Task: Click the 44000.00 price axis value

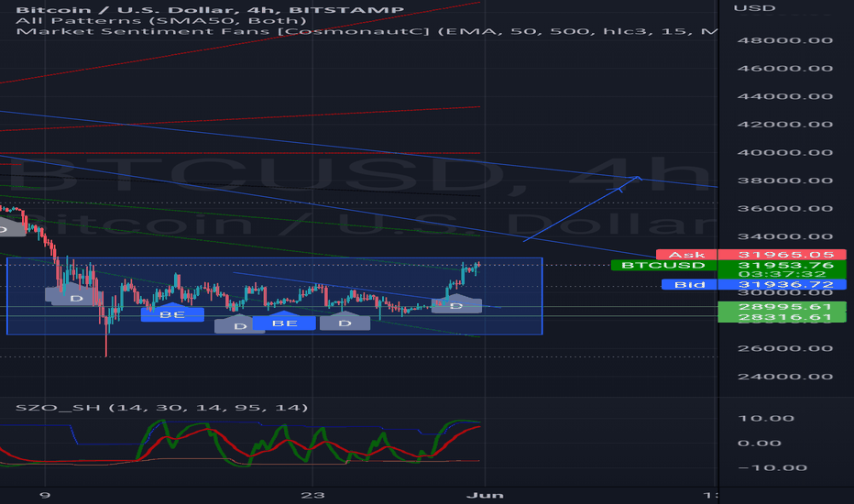Action: click(x=785, y=96)
